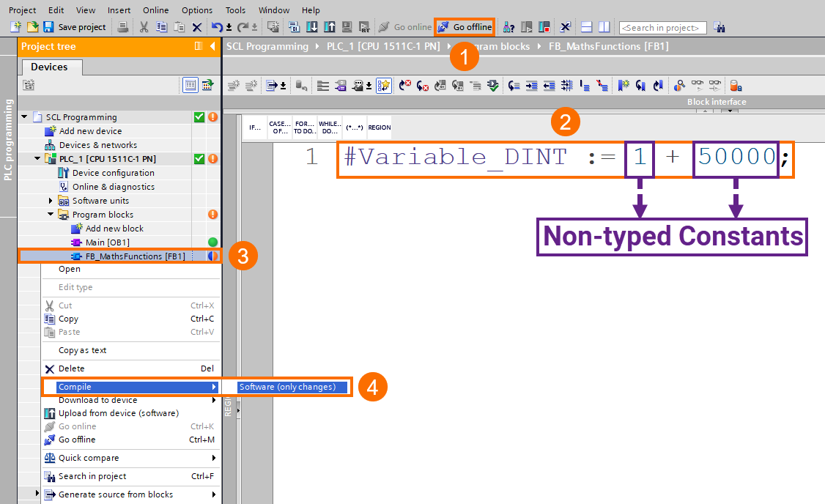Click the Undo icon
Viewport: 825px width, 504px height.
(x=217, y=27)
